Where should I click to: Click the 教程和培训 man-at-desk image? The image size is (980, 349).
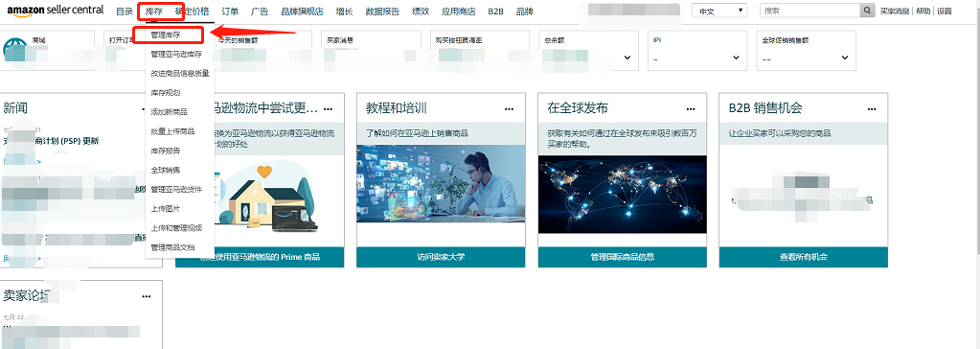pyautogui.click(x=442, y=184)
